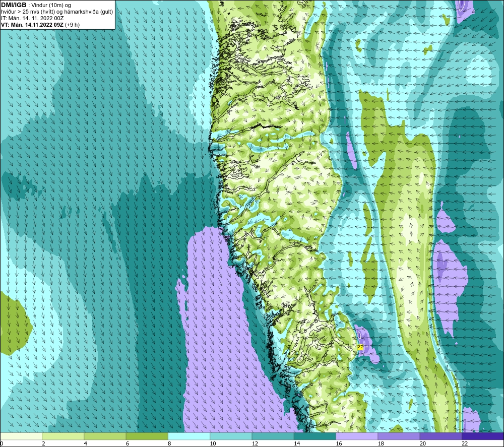504x447 pixels.
Task: Click the DMI/IGB title text
Action: [14, 5]
